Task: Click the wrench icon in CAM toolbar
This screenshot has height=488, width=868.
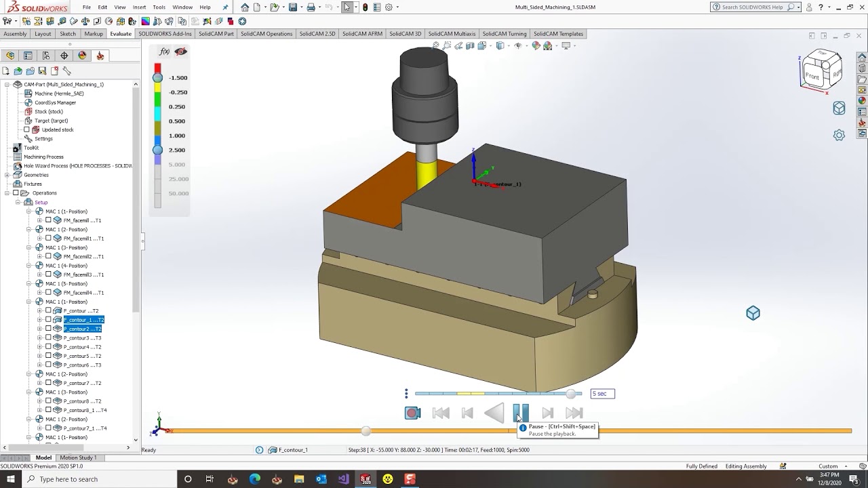Action: tap(66, 70)
